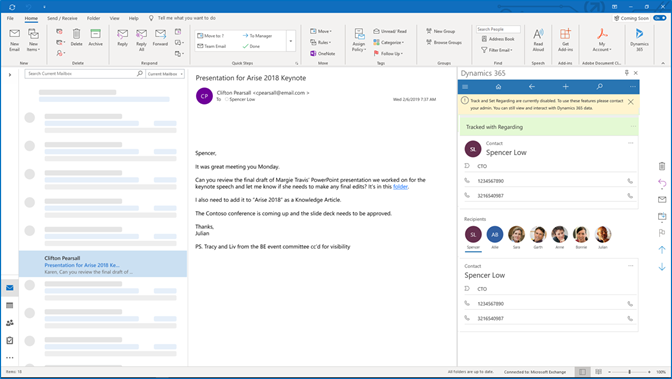
Task: Open the New Items button
Action: [33, 39]
